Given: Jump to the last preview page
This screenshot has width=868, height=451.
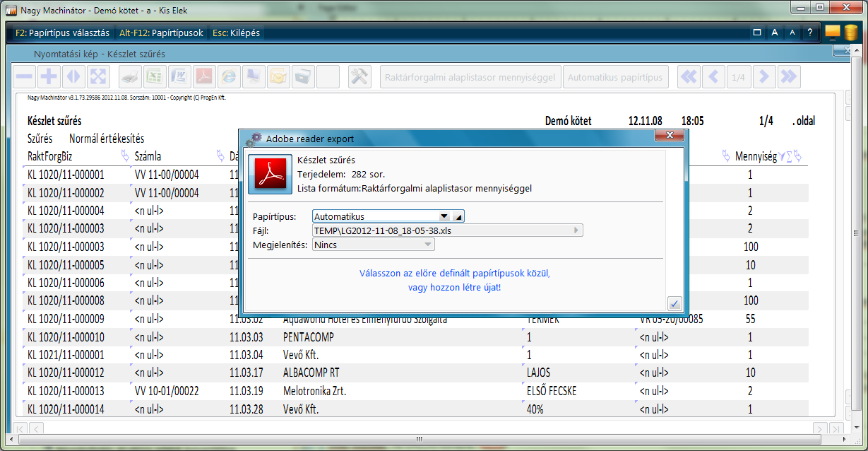Looking at the screenshot, I should coord(789,76).
